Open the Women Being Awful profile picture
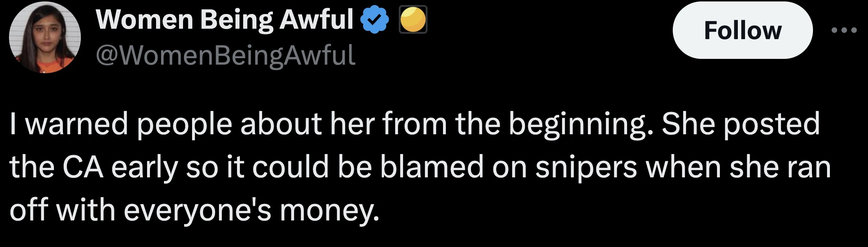The image size is (868, 247). point(45,37)
